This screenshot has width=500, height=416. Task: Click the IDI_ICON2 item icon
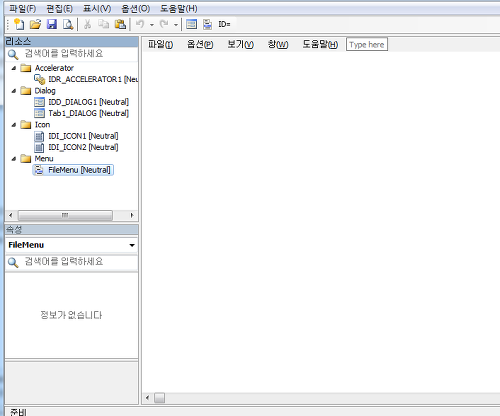[39, 147]
